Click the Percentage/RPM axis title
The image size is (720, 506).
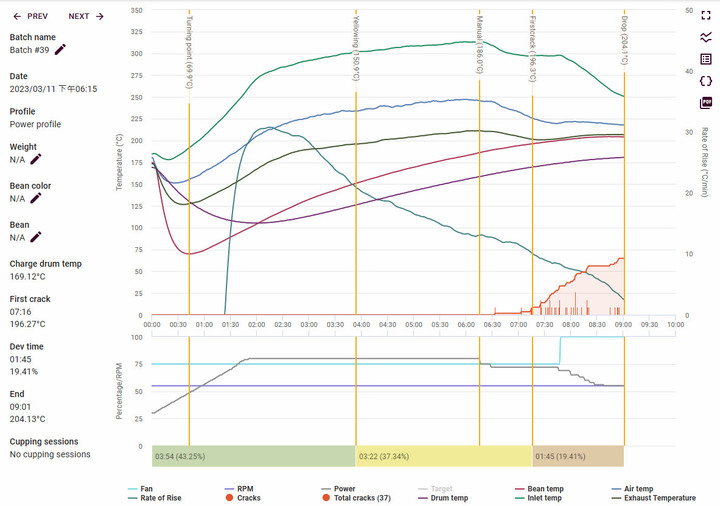pyautogui.click(x=119, y=391)
